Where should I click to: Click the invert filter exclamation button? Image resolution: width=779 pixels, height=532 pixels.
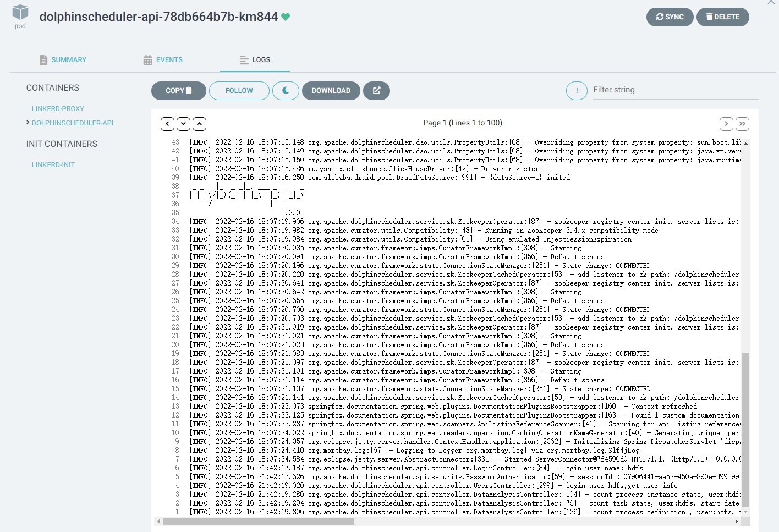(577, 91)
